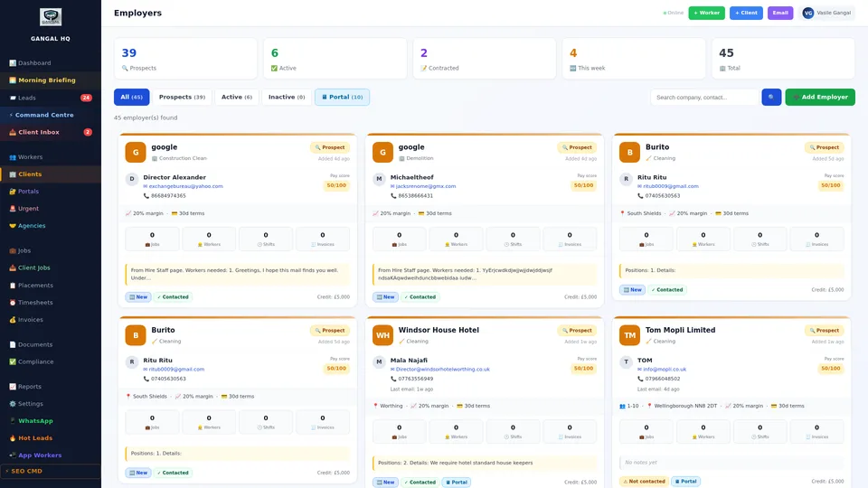The width and height of the screenshot is (868, 488).
Task: Open Agencies in sidebar
Action: (x=51, y=226)
